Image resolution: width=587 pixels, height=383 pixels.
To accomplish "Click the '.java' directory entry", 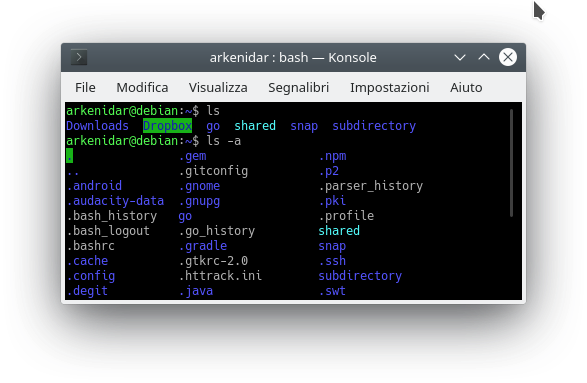I will coord(196,291).
